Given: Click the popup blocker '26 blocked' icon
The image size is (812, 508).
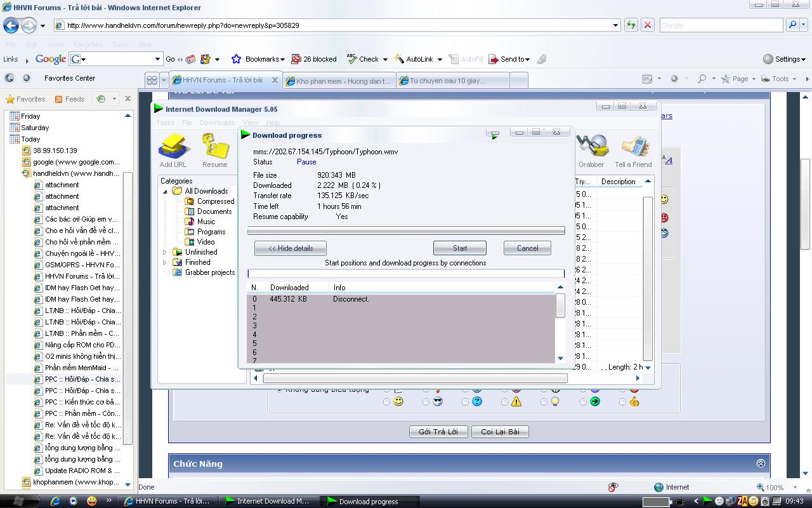Looking at the screenshot, I should pos(296,59).
